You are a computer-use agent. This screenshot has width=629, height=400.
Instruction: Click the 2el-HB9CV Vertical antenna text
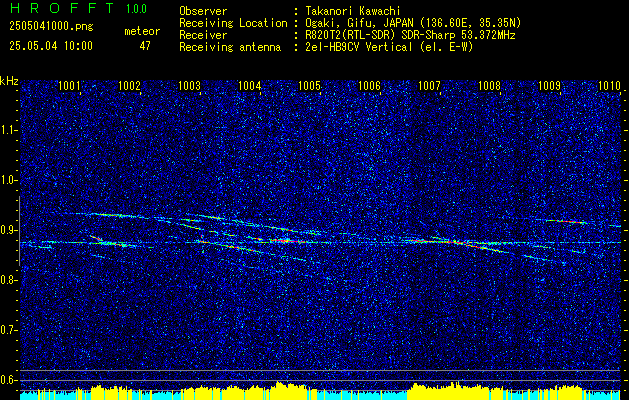(x=388, y=47)
